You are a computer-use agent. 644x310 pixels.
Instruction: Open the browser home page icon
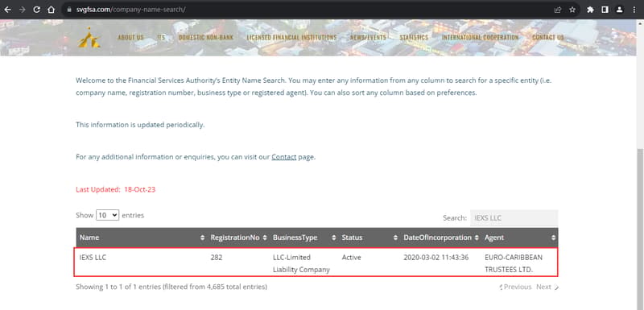click(51, 10)
